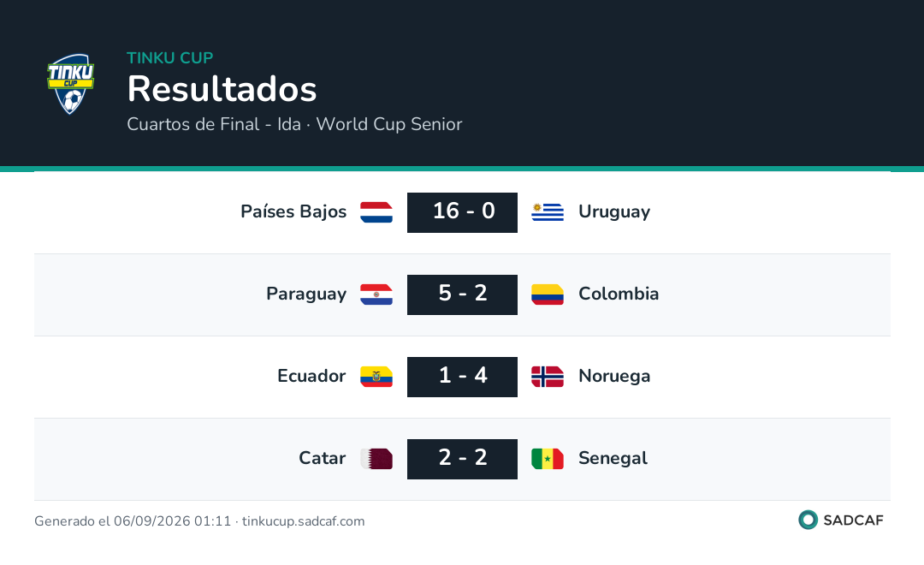The width and height of the screenshot is (924, 565).
Task: Select the 5 - 2 score box
Action: [463, 294]
